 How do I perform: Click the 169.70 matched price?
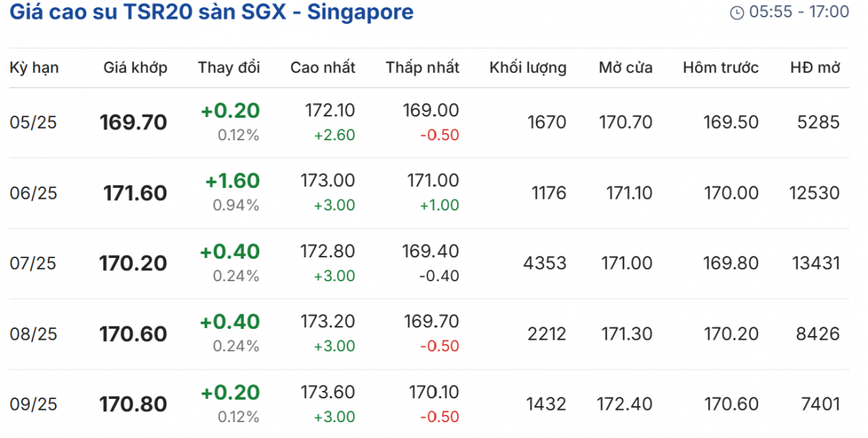coord(133,122)
